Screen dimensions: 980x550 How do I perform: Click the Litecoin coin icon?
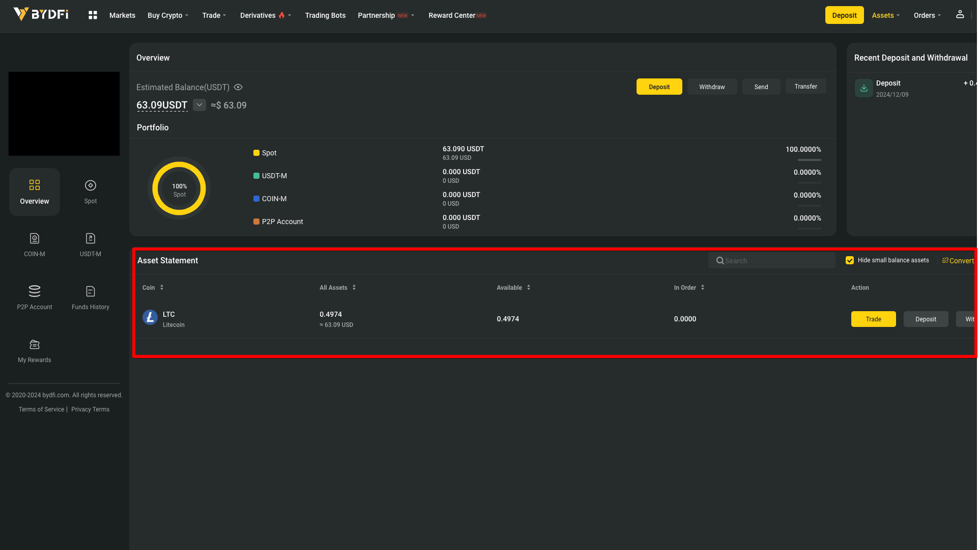(x=150, y=317)
